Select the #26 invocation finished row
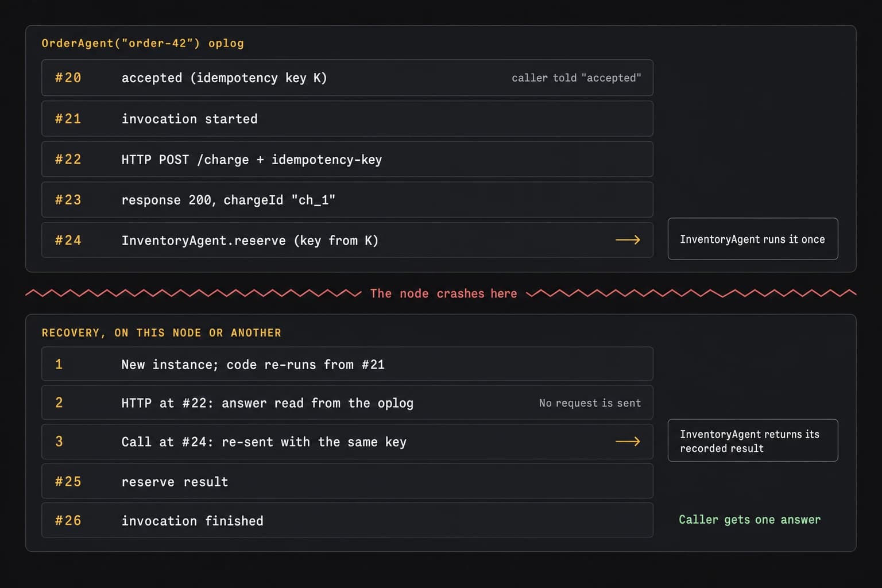 [x=347, y=520]
